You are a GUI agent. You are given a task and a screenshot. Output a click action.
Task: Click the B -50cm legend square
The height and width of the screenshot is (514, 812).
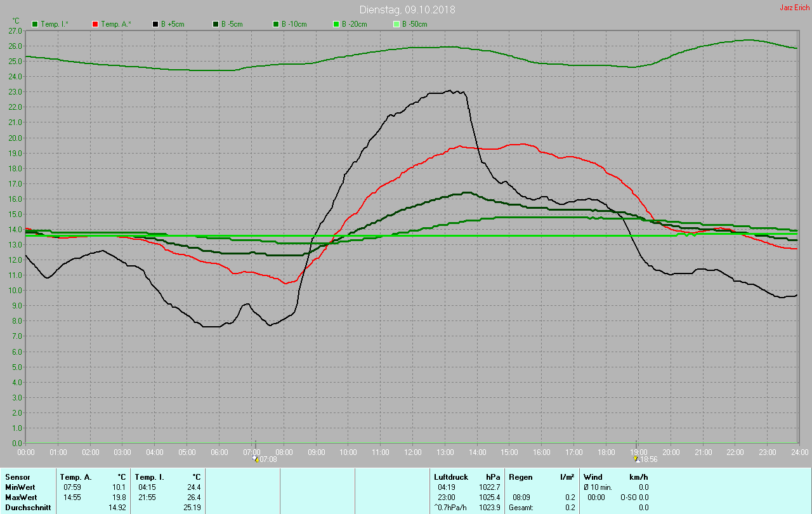[x=396, y=24]
